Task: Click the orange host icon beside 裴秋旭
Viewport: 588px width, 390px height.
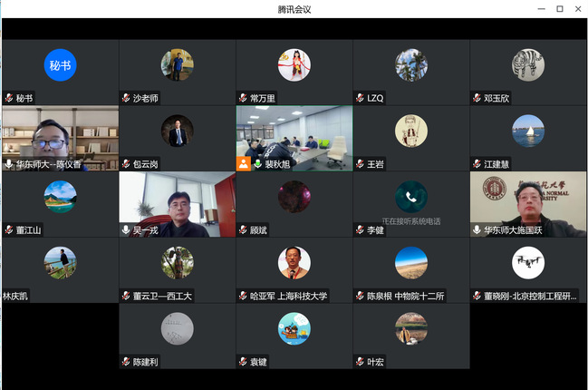Action: [x=244, y=164]
